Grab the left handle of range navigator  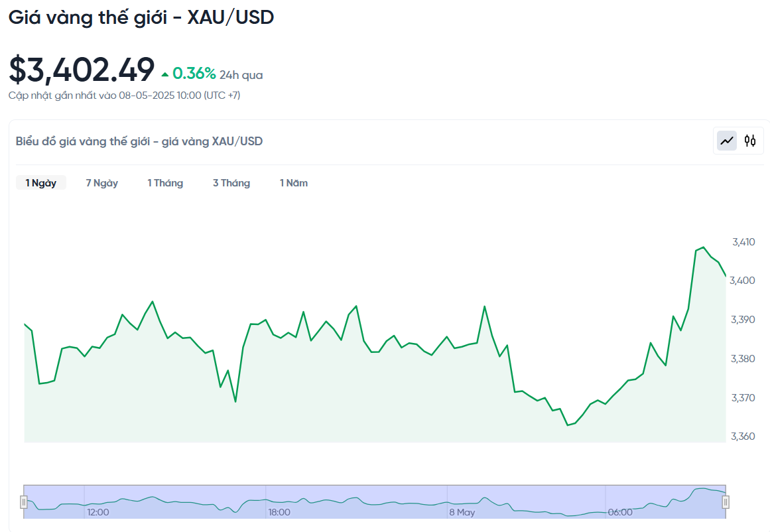coord(24,501)
